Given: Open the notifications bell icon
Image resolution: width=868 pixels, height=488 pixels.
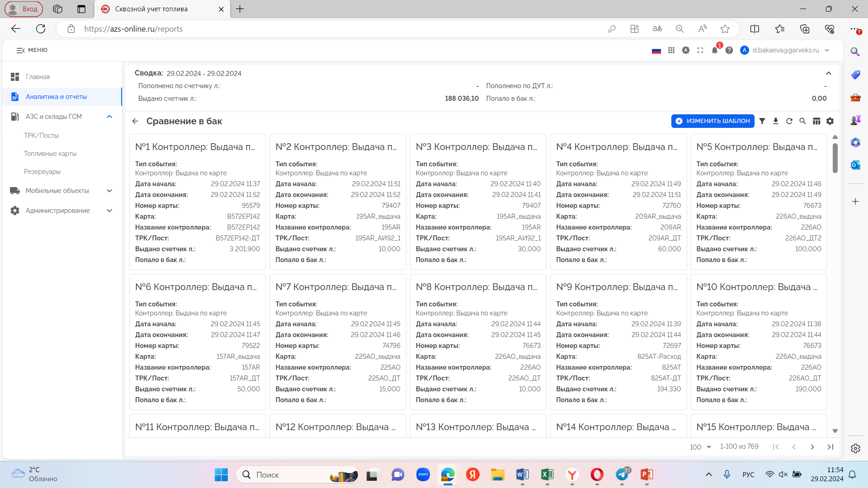Looking at the screenshot, I should pyautogui.click(x=715, y=50).
